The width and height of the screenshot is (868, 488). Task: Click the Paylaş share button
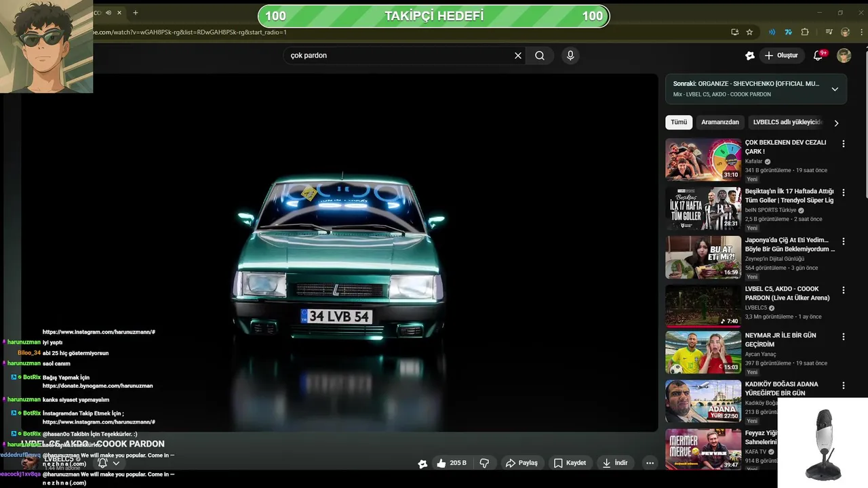(521, 463)
